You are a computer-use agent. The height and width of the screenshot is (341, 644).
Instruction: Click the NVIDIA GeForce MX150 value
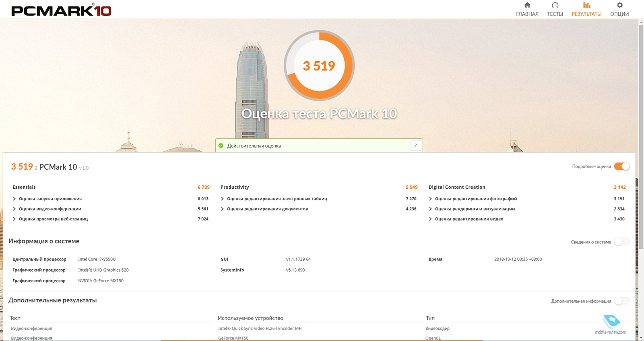(x=101, y=281)
